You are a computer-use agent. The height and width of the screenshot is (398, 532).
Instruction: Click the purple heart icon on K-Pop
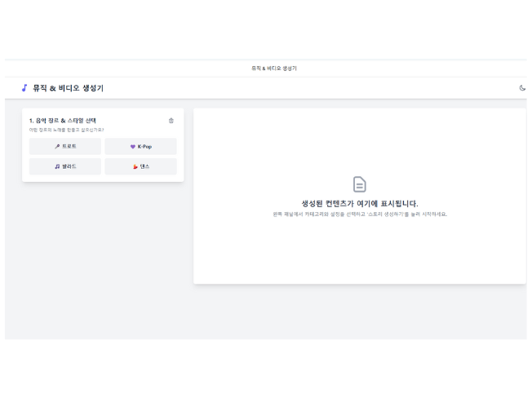coord(133,147)
